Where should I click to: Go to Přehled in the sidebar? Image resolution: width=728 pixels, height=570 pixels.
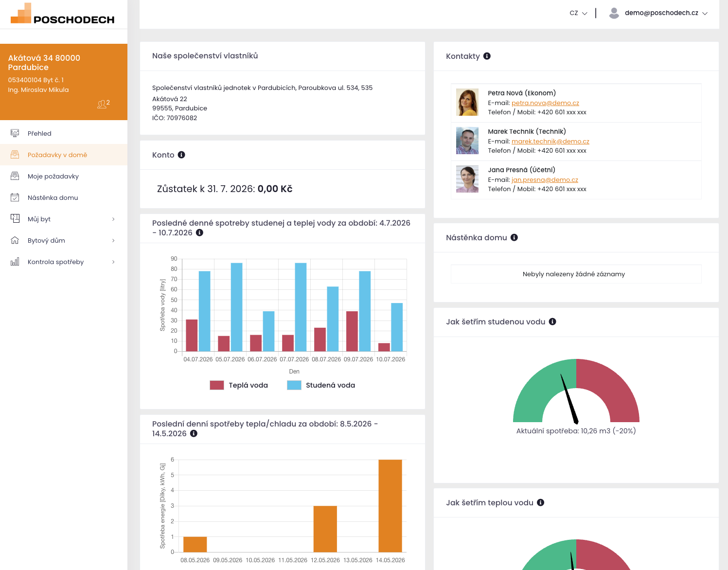coord(64,133)
